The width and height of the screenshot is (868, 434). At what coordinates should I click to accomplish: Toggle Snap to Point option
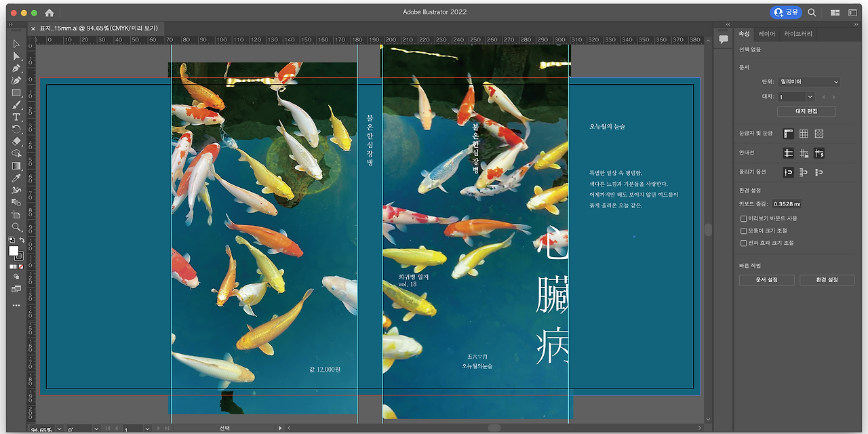tap(789, 172)
